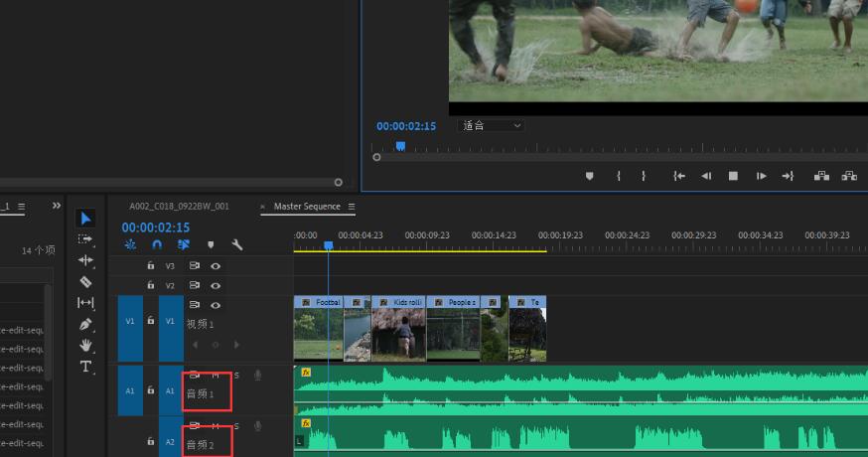Click Program monitor timecode 00:00:02:15
868x457 pixels.
406,126
